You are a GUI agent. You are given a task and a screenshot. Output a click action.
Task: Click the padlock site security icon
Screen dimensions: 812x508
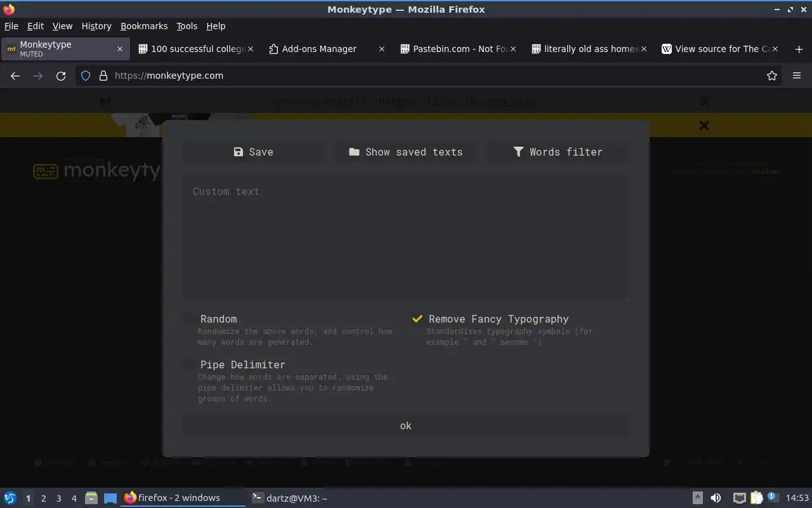pos(103,76)
